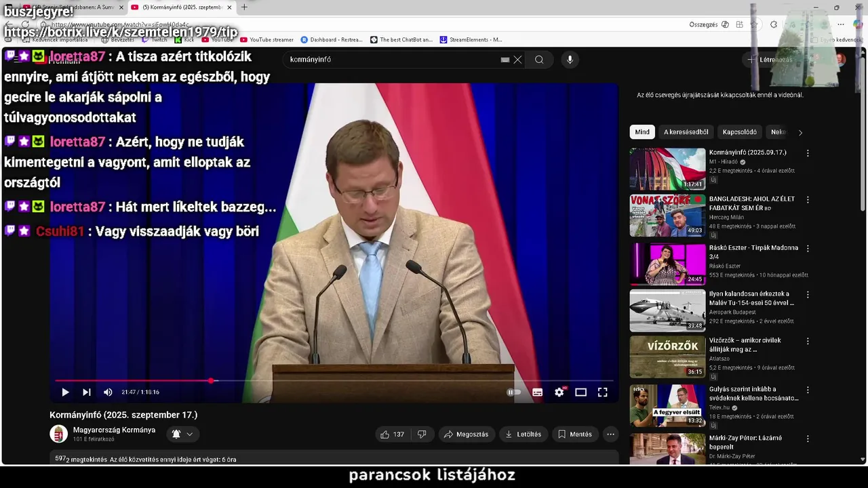Start voice search with the microphone
Screen dimensions: 868x488
point(570,60)
